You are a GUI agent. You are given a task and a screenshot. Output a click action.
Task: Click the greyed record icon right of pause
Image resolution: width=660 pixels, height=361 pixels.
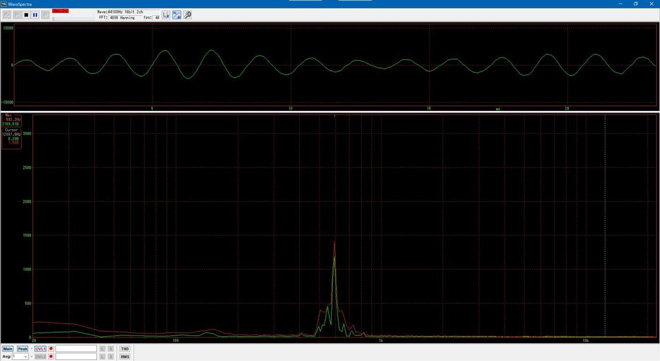click(45, 15)
